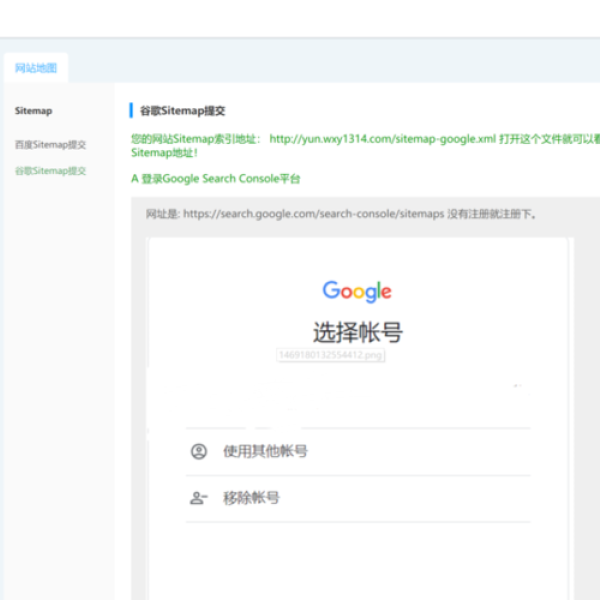Choose 使用其他帐号 option
Image resolution: width=600 pixels, height=600 pixels.
(x=265, y=451)
